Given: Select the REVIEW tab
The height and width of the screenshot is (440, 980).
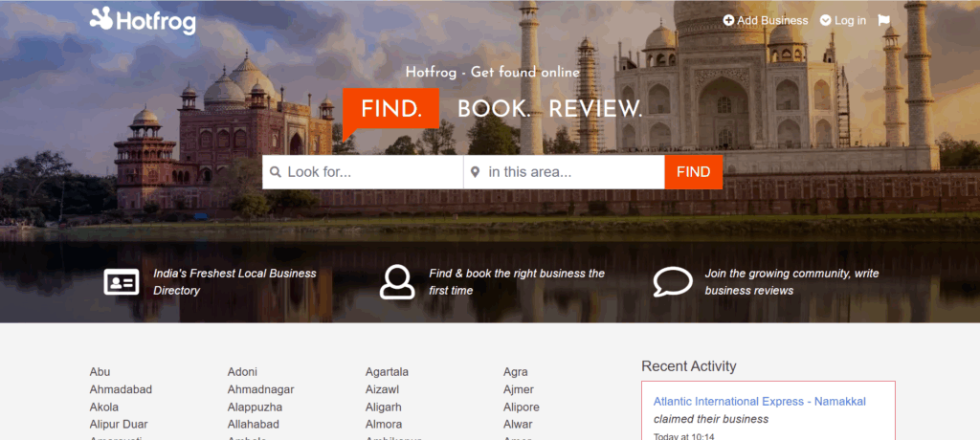Looking at the screenshot, I should (x=594, y=108).
